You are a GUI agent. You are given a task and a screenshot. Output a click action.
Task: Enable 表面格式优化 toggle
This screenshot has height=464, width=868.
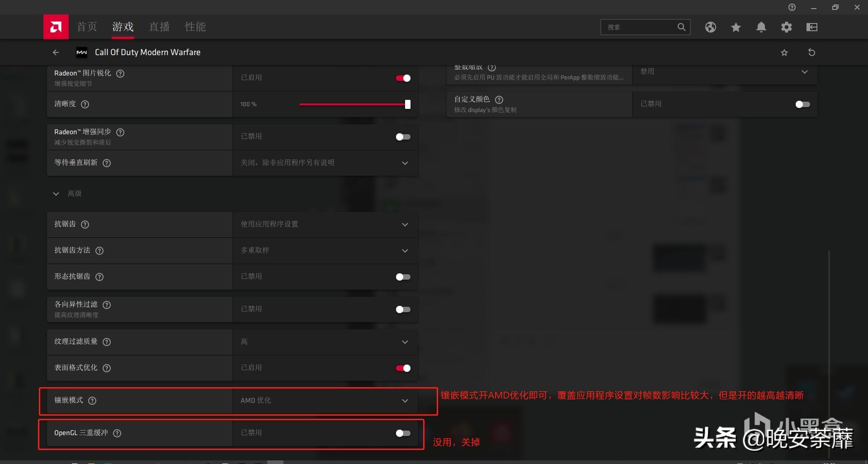point(402,368)
